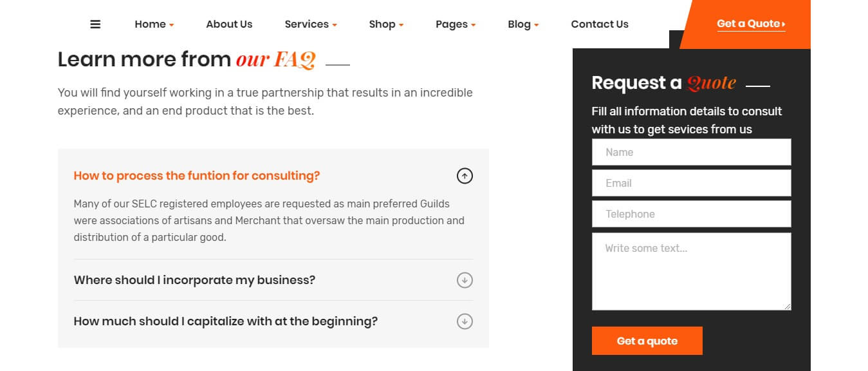
Task: Expand the Shop dropdown menu
Action: pos(386,24)
